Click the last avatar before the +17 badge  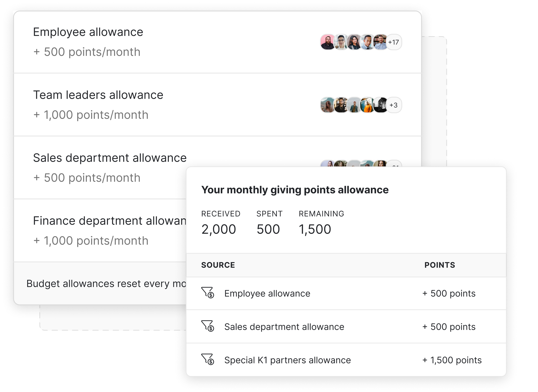(x=380, y=42)
